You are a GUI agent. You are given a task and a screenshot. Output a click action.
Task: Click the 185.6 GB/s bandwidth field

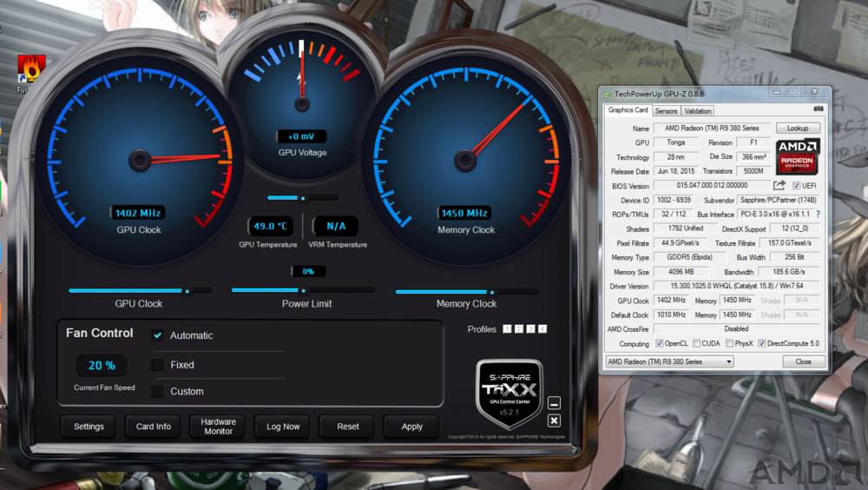(789, 272)
